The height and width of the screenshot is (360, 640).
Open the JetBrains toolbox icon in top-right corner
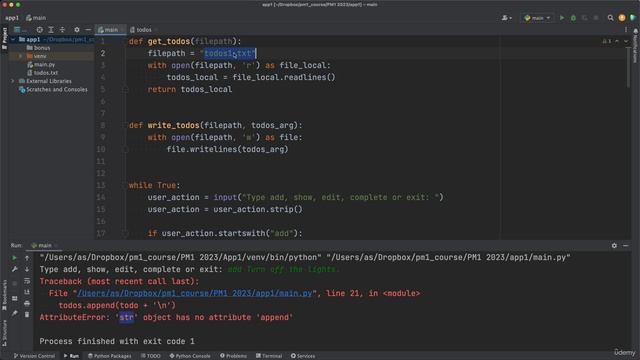tap(633, 18)
